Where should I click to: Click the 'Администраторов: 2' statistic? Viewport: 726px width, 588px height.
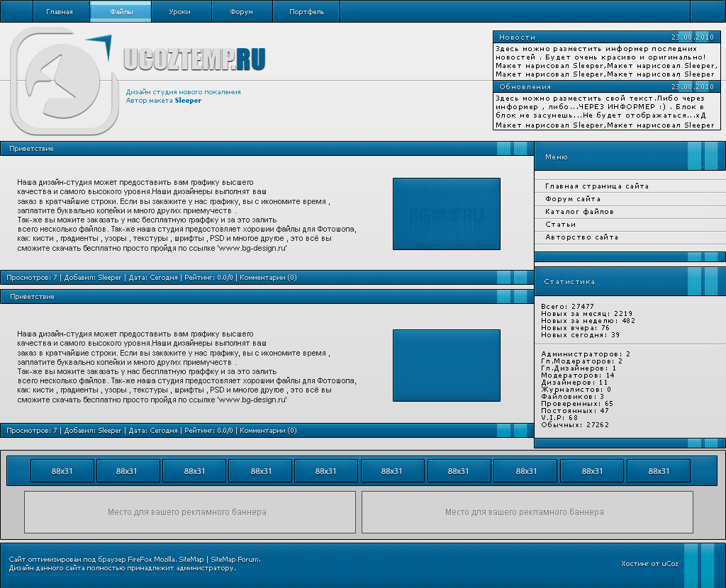pos(586,354)
